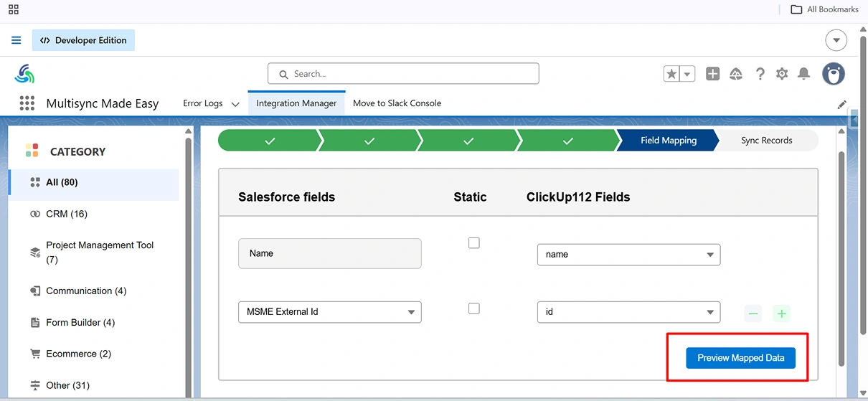Open the favorites list dropdown arrow
The width and height of the screenshot is (868, 401).
point(687,74)
